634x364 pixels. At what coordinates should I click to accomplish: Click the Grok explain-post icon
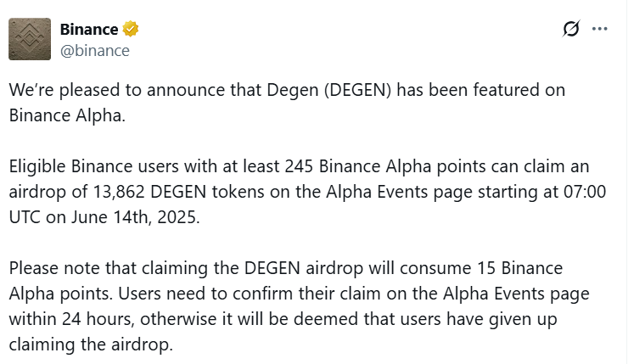(571, 29)
